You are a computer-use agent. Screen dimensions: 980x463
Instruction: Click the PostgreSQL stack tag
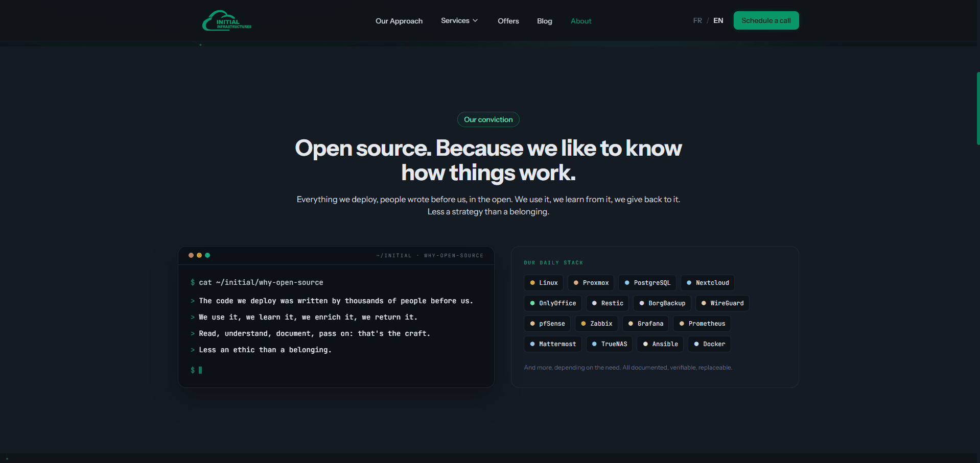pos(647,283)
